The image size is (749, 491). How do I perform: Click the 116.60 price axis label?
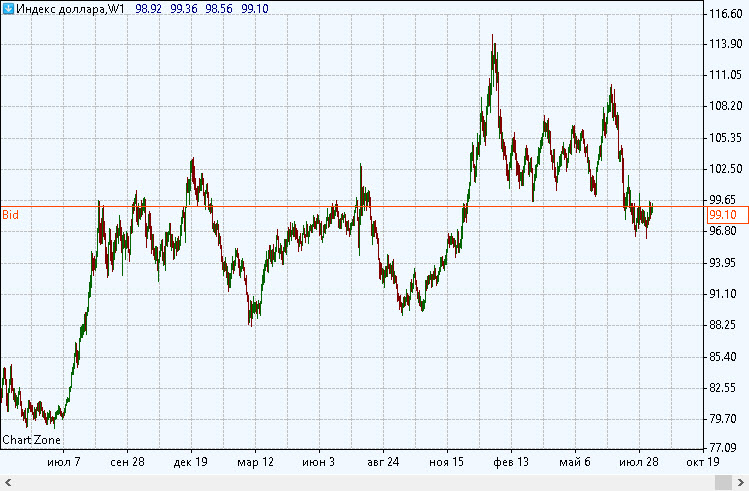(x=724, y=14)
